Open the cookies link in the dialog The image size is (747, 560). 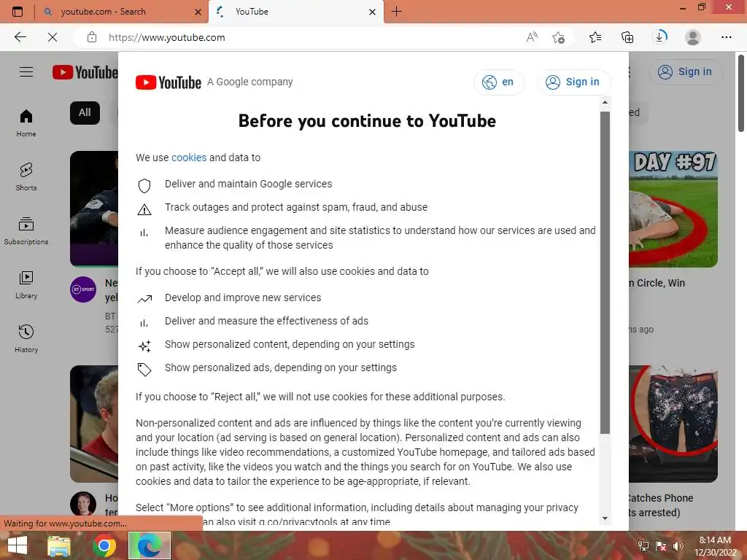tap(189, 157)
